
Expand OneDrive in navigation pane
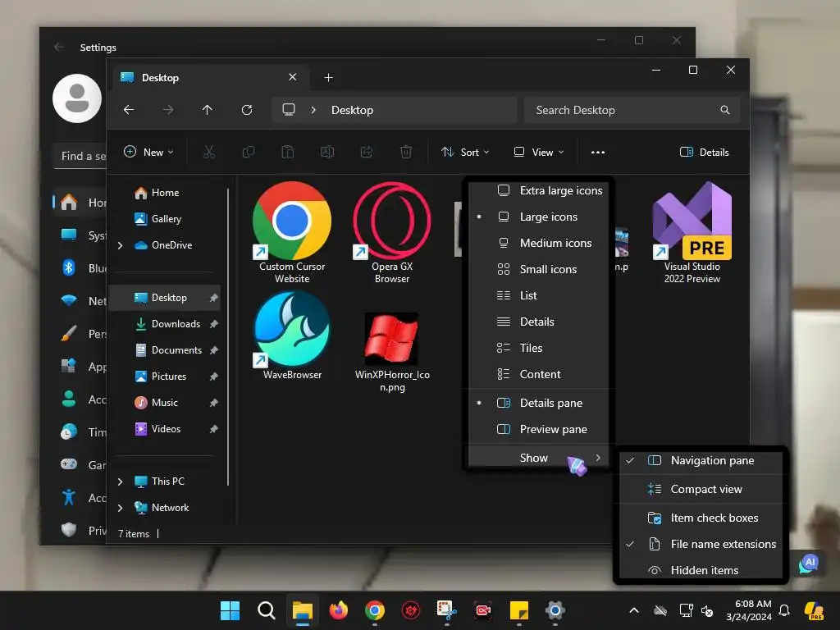(121, 245)
